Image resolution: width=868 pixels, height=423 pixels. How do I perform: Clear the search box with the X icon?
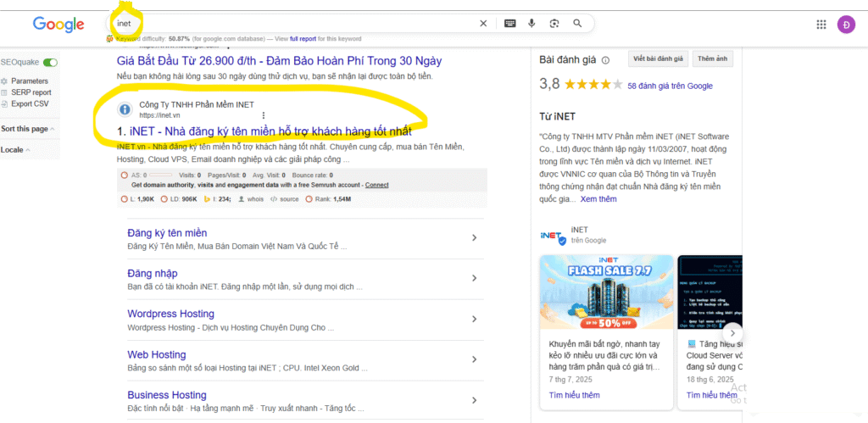[x=483, y=23]
